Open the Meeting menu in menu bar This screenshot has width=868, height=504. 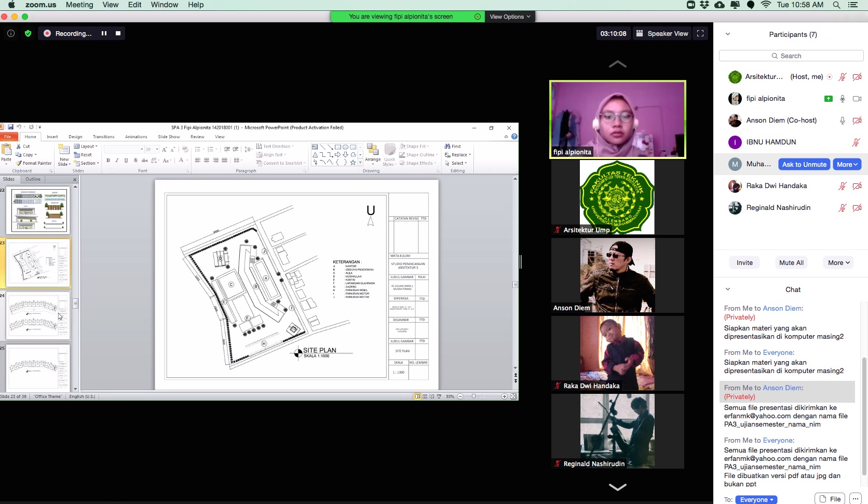pyautogui.click(x=79, y=5)
